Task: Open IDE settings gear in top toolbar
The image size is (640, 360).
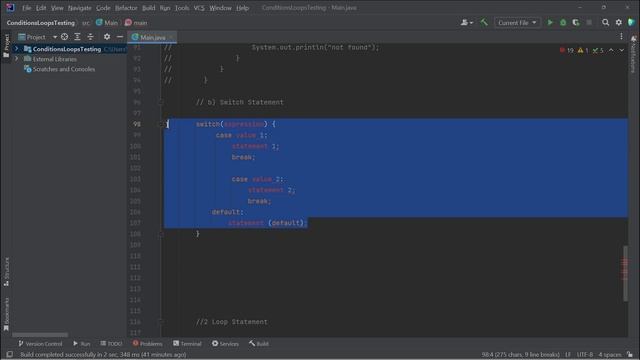Action: pos(619,22)
